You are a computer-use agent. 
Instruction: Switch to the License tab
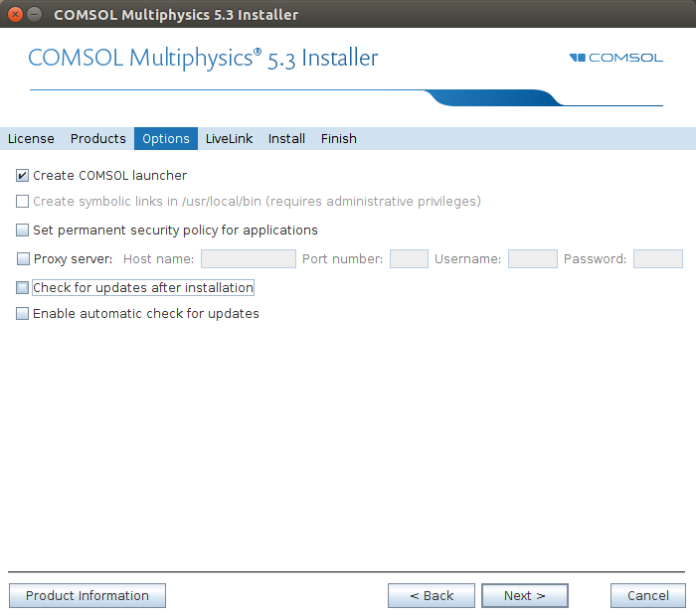[31, 139]
